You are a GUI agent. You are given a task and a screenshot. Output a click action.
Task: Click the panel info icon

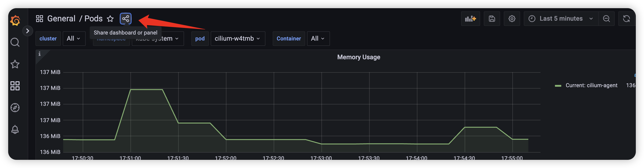pos(40,54)
